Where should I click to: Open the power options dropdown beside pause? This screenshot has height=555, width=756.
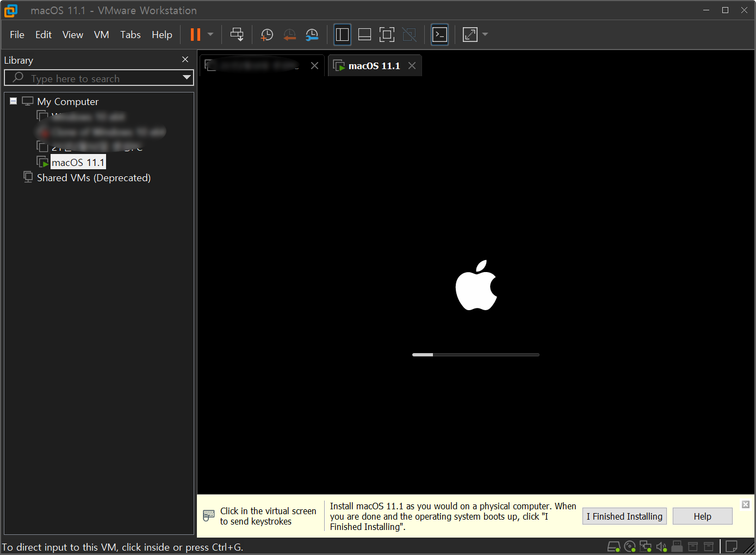click(210, 34)
